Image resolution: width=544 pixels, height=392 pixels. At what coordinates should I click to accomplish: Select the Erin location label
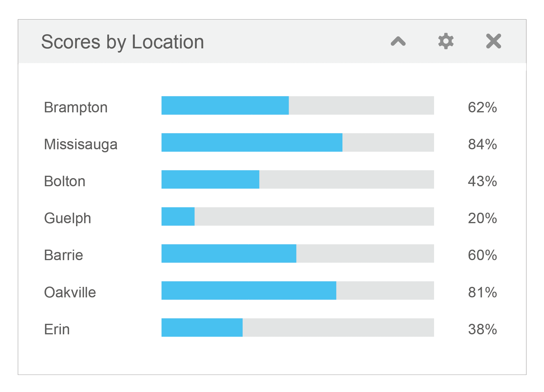[57, 330]
